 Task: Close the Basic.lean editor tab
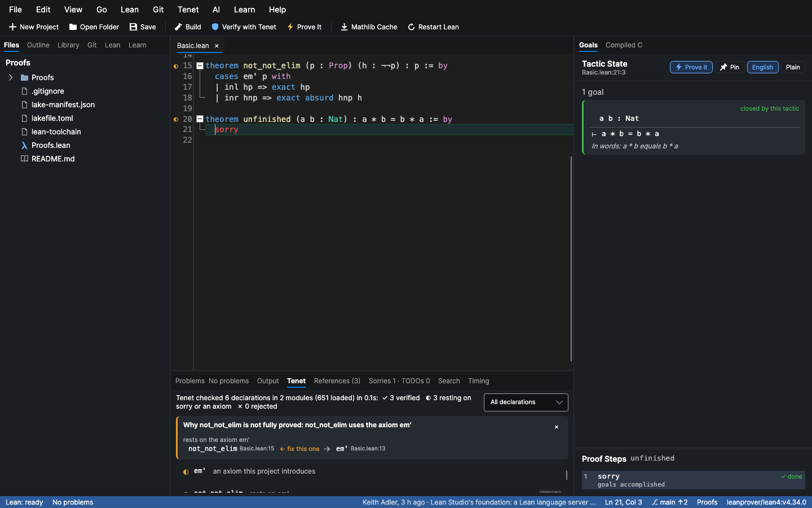(217, 46)
